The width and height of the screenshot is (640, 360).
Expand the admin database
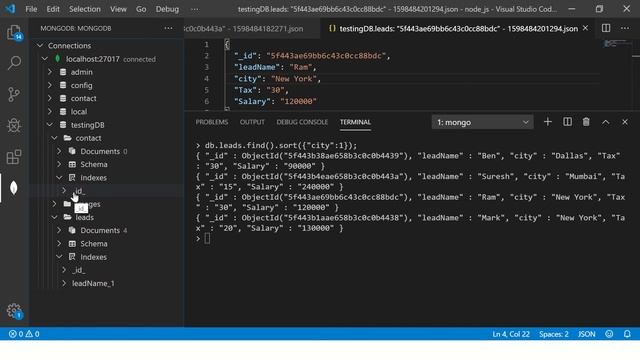point(50,72)
